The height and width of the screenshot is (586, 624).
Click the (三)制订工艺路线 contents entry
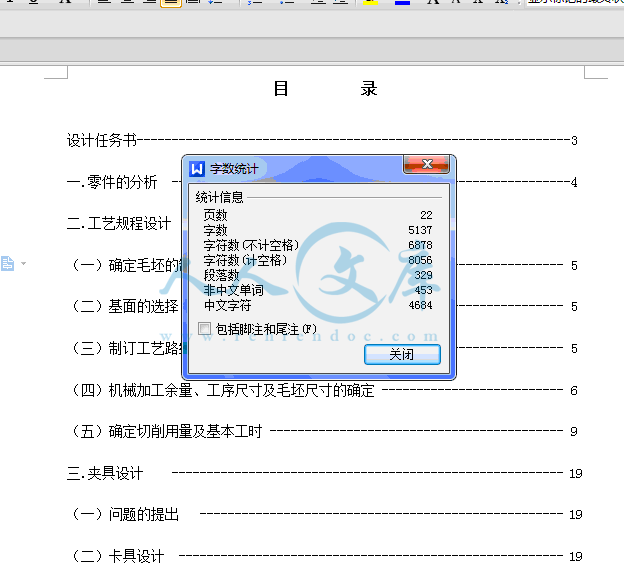(127, 348)
